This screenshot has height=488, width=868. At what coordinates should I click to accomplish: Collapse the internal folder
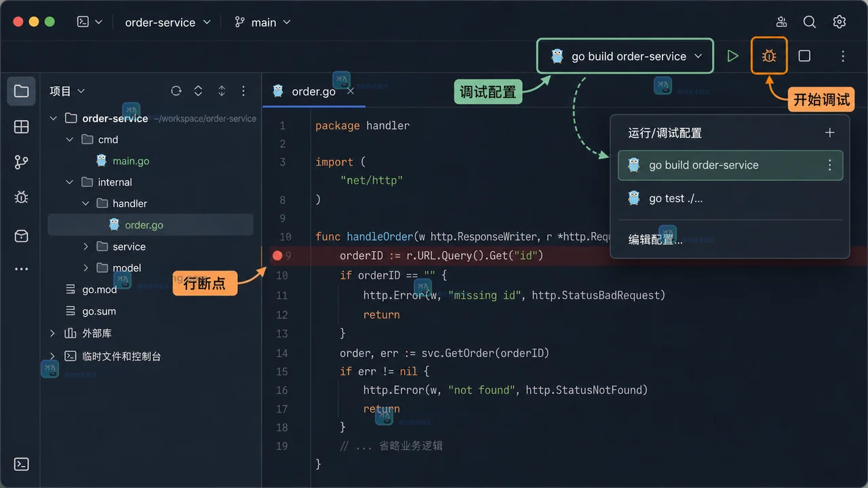(x=69, y=182)
